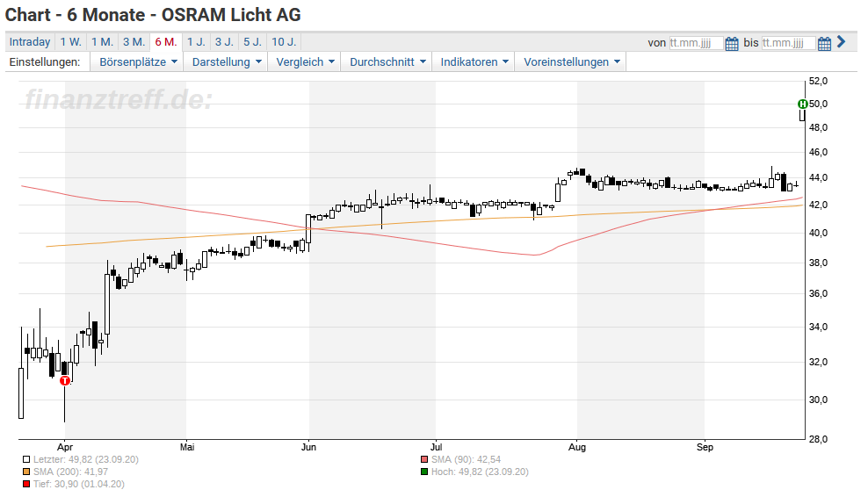Screen dimensions: 868x497
Task: Open the Indikatoren dropdown
Action: [474, 62]
